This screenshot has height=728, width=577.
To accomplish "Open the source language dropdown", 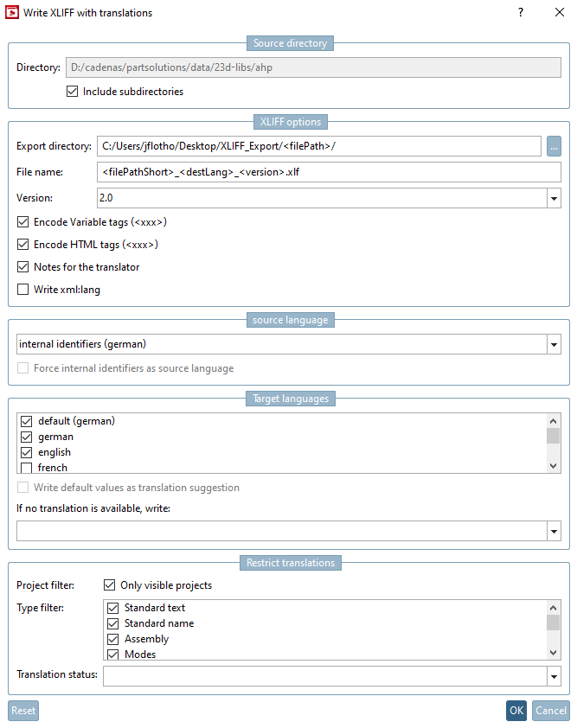I will click(554, 344).
